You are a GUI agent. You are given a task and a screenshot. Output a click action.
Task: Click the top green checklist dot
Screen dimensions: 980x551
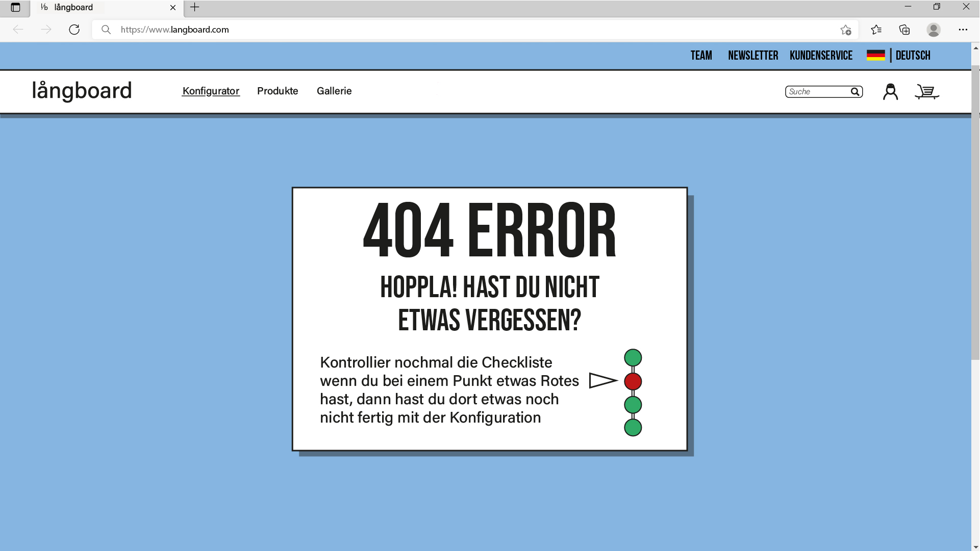tap(633, 358)
